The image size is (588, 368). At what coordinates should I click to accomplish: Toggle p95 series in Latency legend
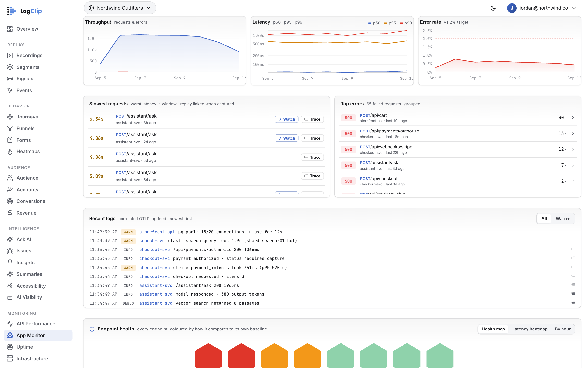390,23
